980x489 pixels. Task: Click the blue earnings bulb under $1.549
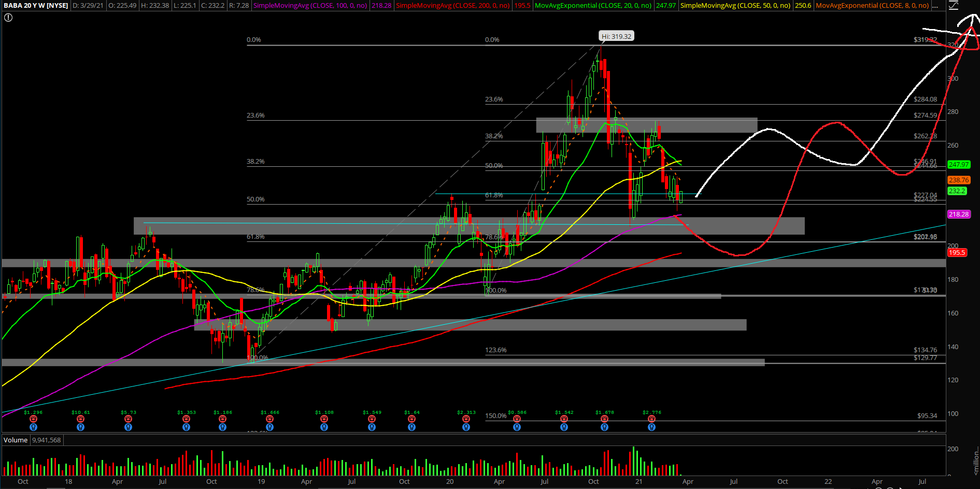pos(372,427)
